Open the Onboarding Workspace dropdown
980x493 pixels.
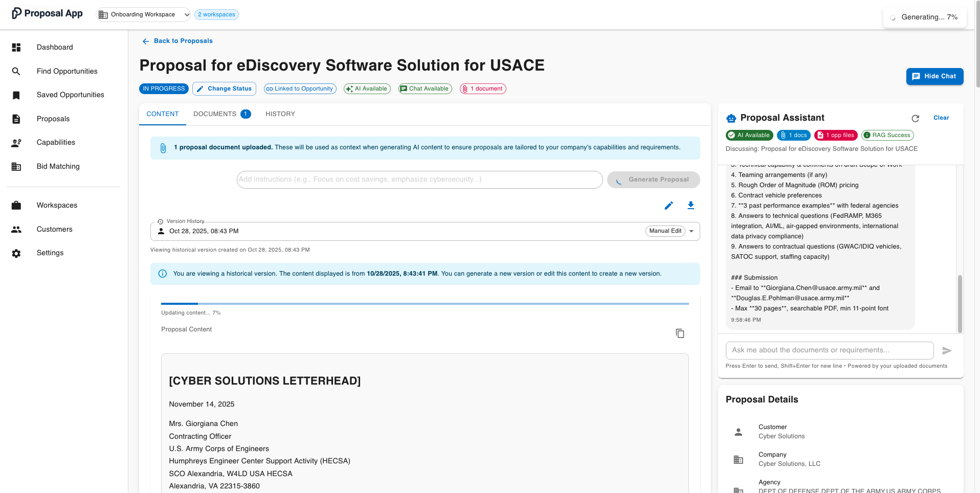(144, 14)
